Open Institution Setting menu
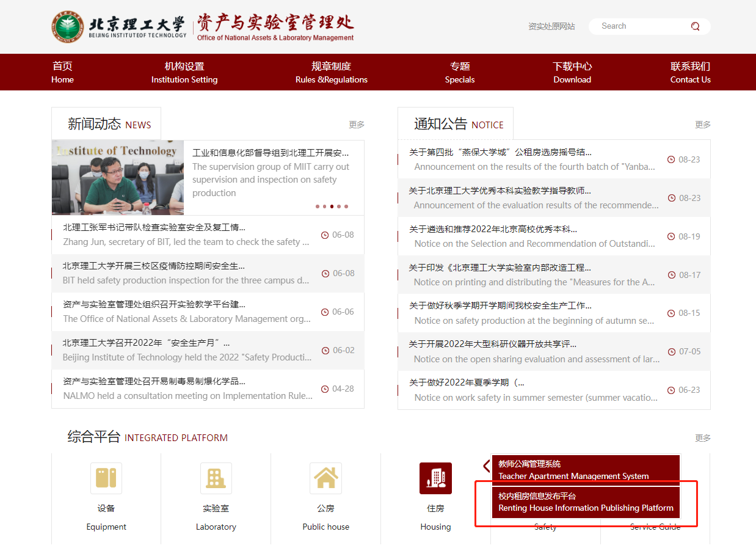 click(x=184, y=72)
